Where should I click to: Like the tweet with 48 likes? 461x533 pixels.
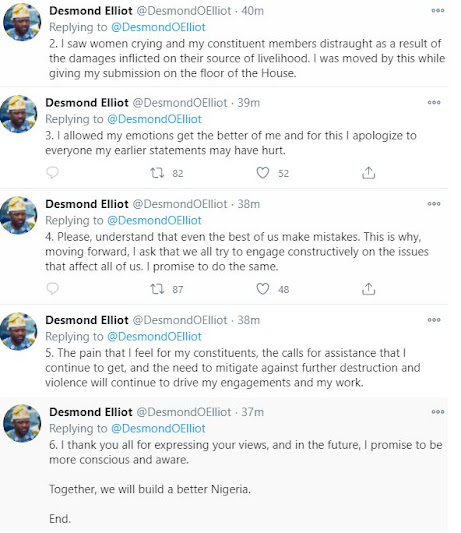[262, 289]
